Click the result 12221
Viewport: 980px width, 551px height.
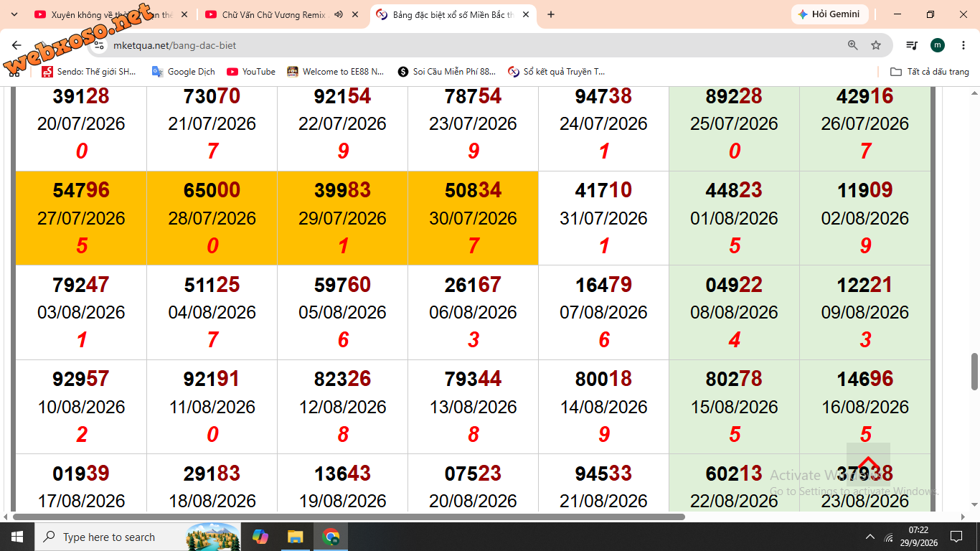tap(864, 285)
